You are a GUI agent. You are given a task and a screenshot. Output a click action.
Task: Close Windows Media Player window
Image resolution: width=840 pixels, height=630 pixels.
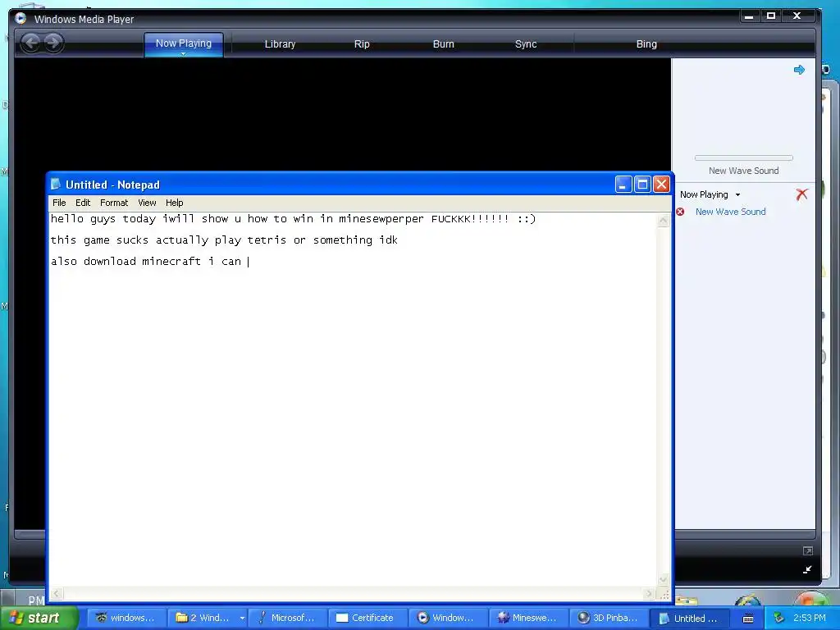coord(797,16)
